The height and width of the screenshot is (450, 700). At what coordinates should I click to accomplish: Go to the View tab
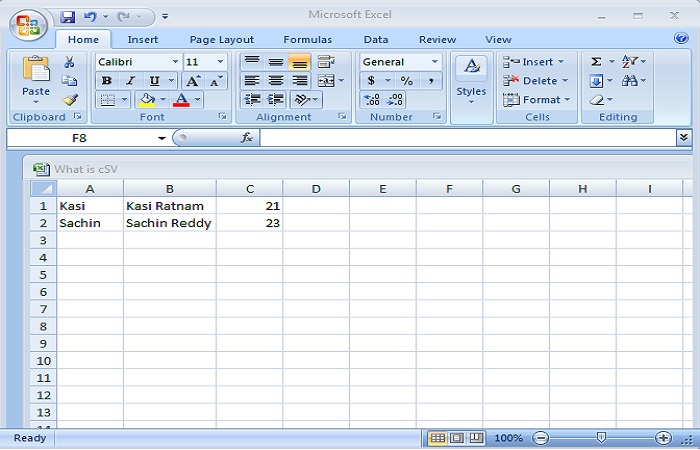tap(498, 40)
